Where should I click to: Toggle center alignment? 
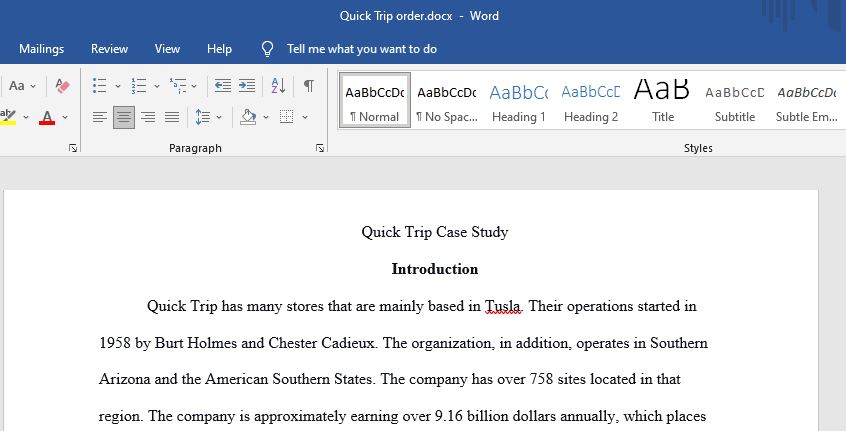124,117
